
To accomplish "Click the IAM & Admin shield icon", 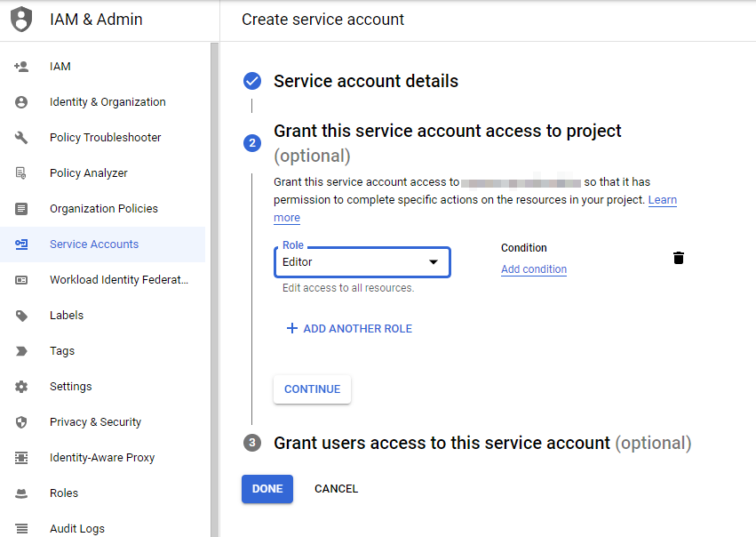I will pos(21,19).
